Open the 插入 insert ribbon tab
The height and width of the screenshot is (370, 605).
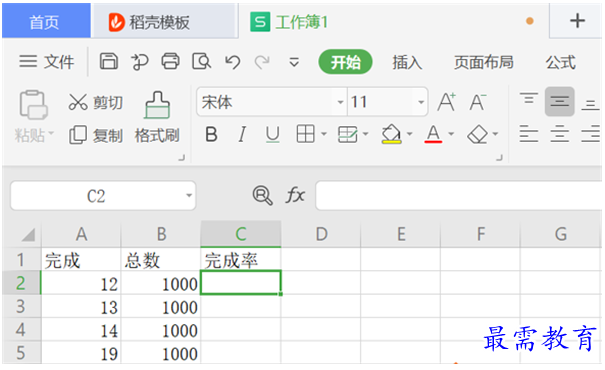pos(407,62)
